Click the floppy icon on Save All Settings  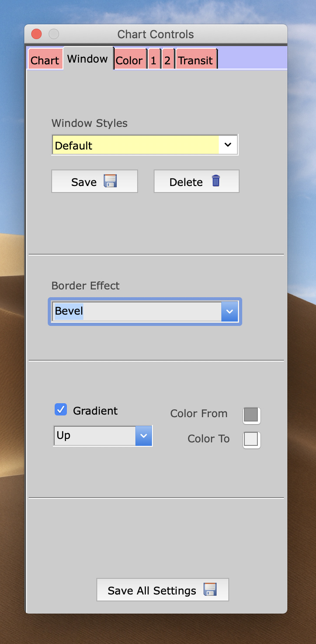coord(210,589)
